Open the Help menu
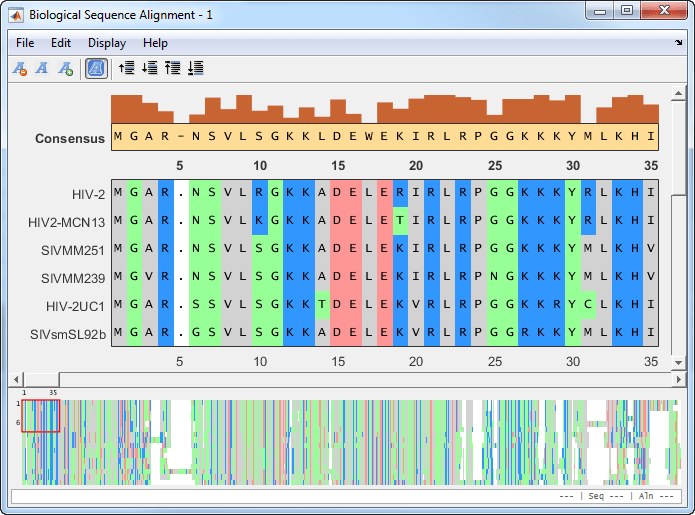This screenshot has width=695, height=515. point(155,43)
